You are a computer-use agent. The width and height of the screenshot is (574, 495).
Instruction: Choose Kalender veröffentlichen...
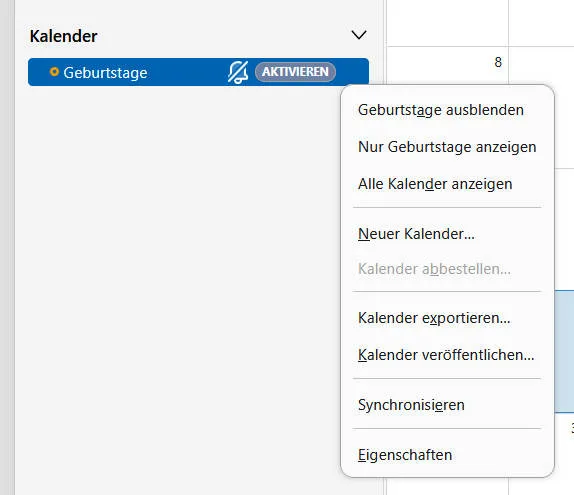click(x=447, y=355)
